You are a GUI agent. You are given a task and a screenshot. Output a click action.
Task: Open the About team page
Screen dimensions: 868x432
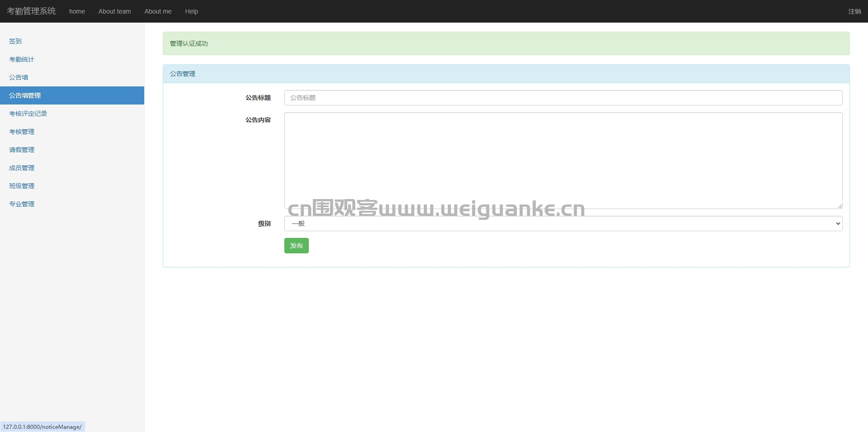click(115, 11)
